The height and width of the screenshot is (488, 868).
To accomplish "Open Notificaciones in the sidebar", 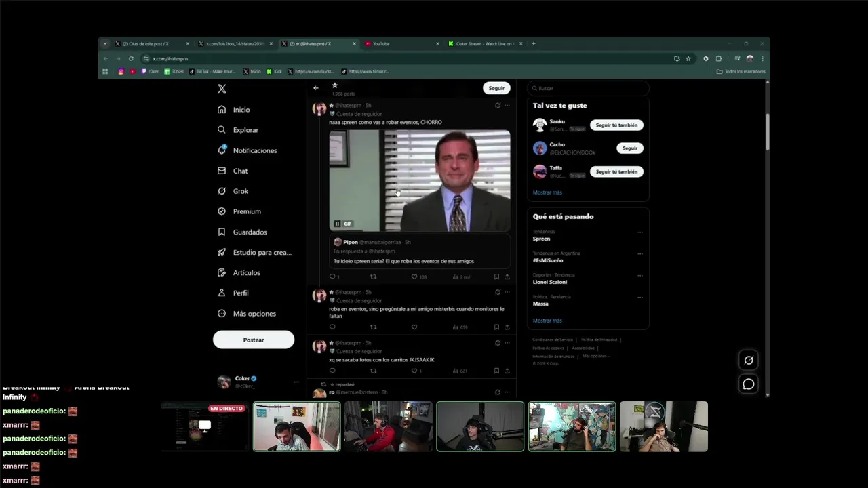I will [248, 150].
